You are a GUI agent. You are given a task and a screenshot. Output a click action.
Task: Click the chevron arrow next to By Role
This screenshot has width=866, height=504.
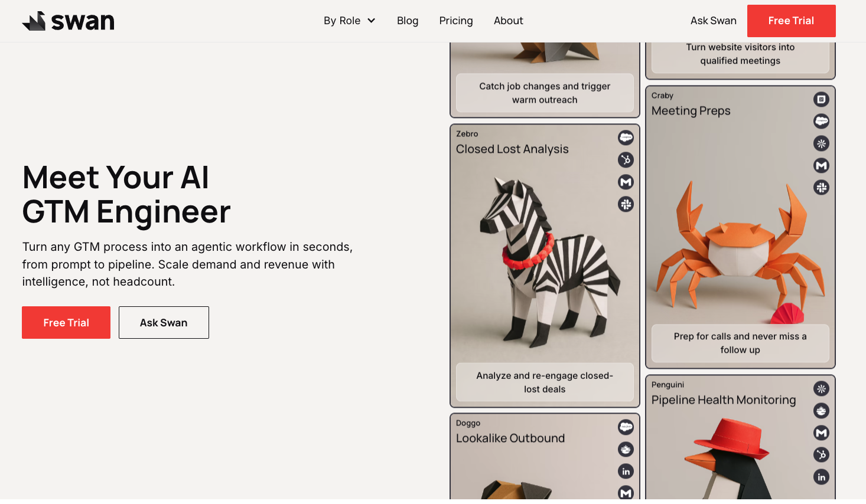(372, 21)
